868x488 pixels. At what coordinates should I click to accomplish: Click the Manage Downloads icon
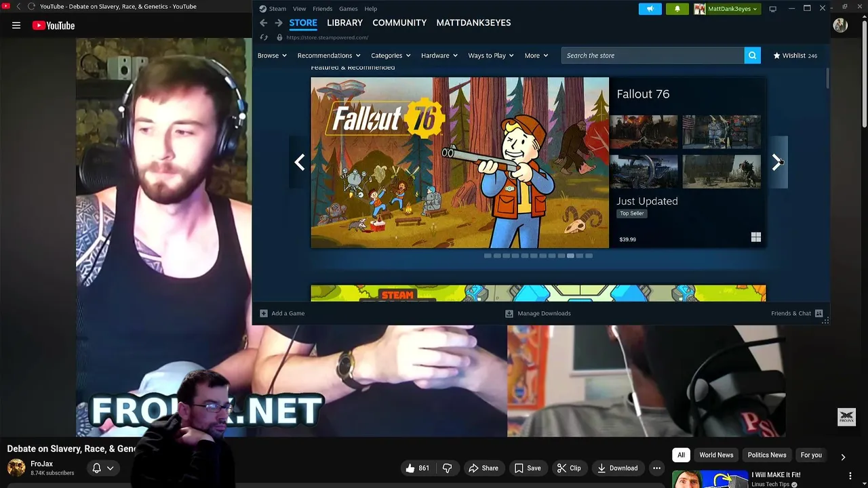(x=509, y=313)
